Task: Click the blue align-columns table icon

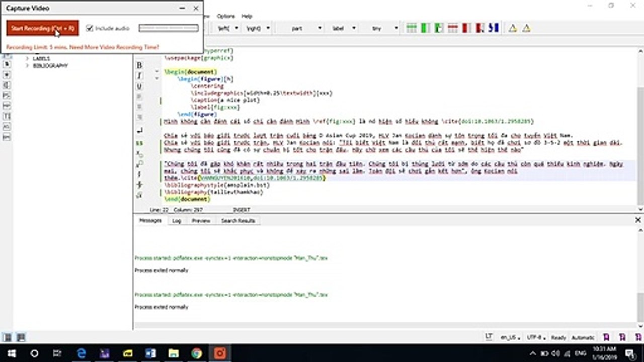Action: coord(494,28)
